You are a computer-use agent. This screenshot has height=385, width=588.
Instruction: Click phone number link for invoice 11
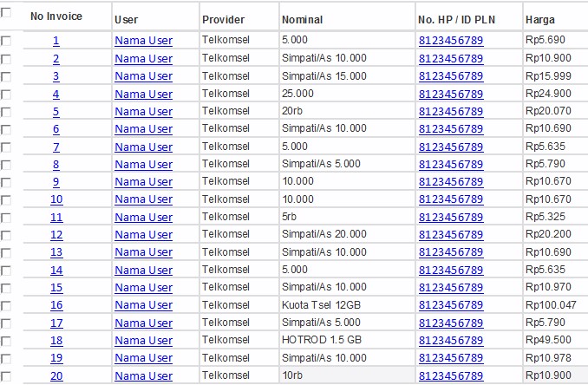coord(451,217)
